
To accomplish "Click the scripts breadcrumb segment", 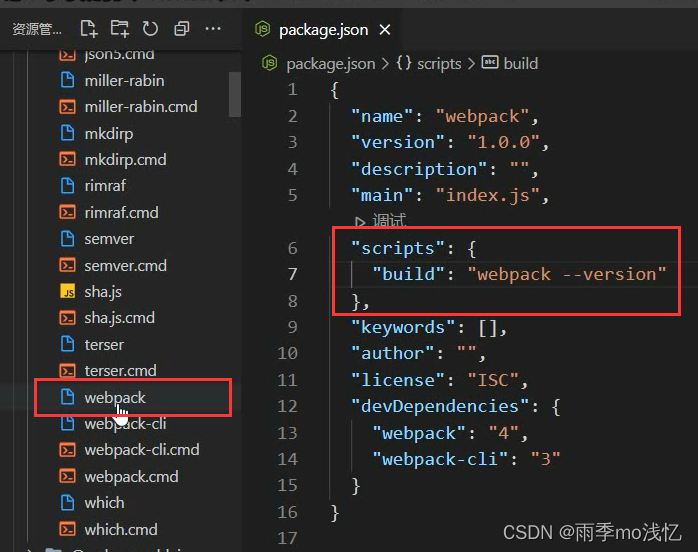I will coord(439,64).
